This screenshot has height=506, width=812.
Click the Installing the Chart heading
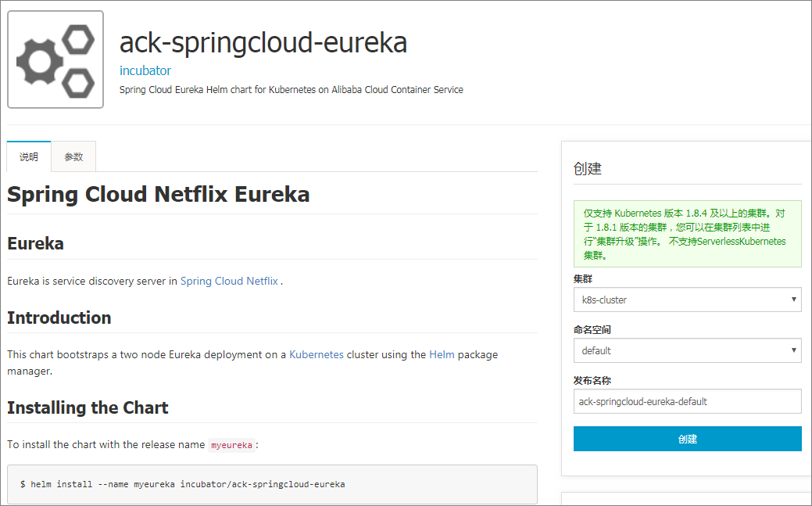point(88,408)
